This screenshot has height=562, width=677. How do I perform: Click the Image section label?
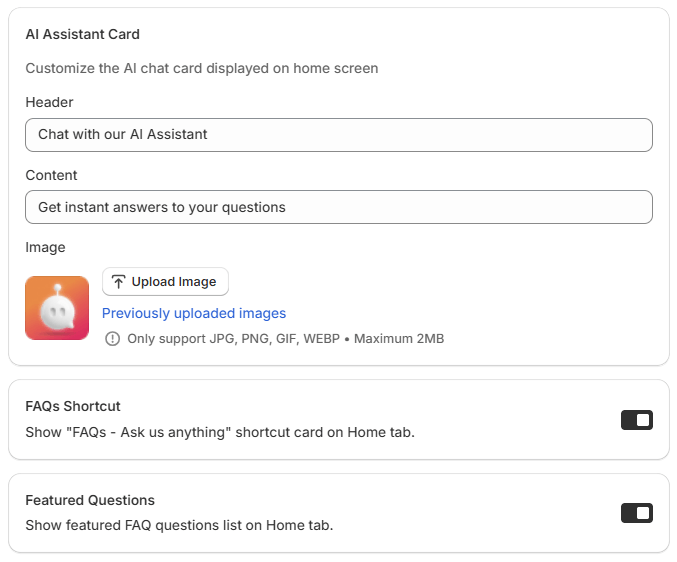click(x=45, y=247)
